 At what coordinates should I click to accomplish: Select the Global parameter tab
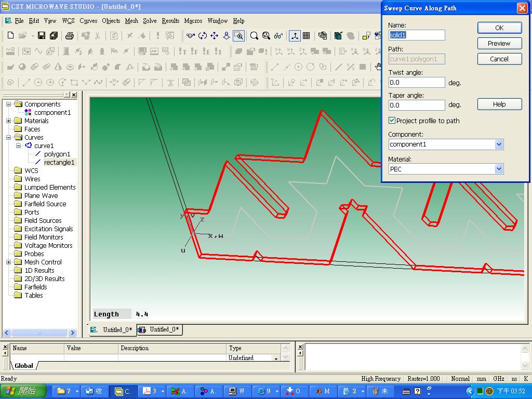pos(24,366)
